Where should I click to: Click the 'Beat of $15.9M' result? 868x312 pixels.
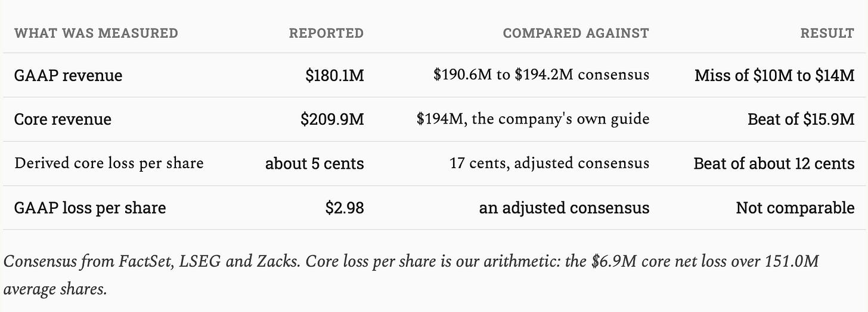[801, 119]
